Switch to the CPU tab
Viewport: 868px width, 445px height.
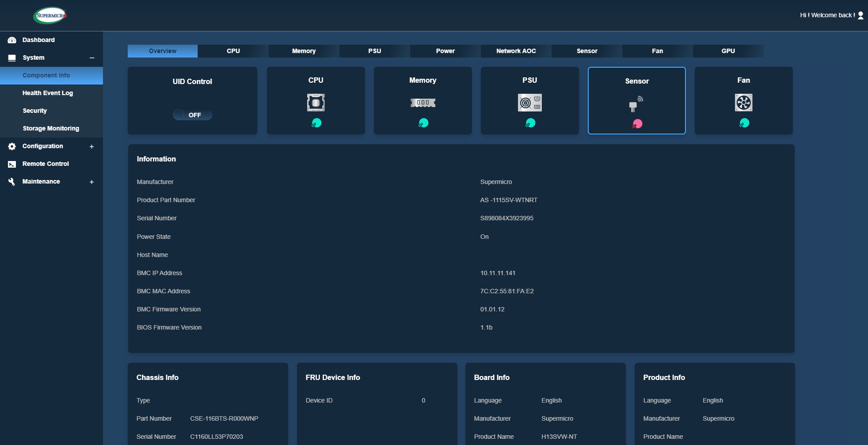[233, 51]
